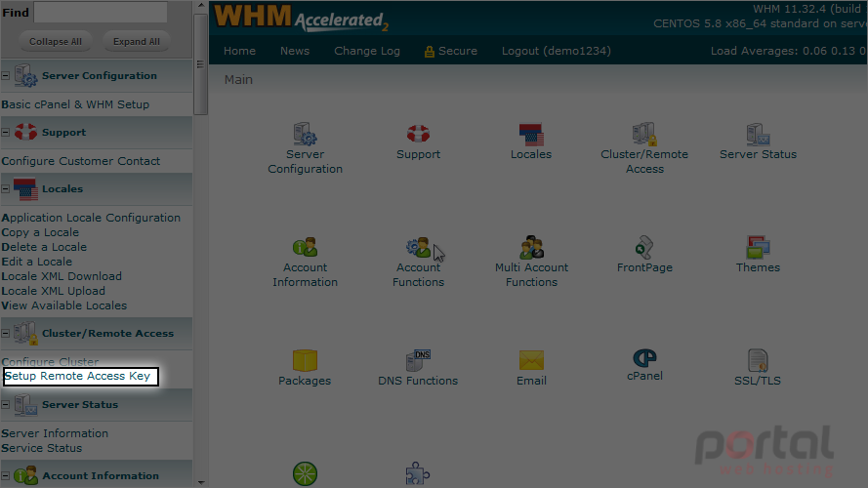Image resolution: width=868 pixels, height=488 pixels.
Task: Open Multi Account Functions icon
Action: [x=531, y=247]
